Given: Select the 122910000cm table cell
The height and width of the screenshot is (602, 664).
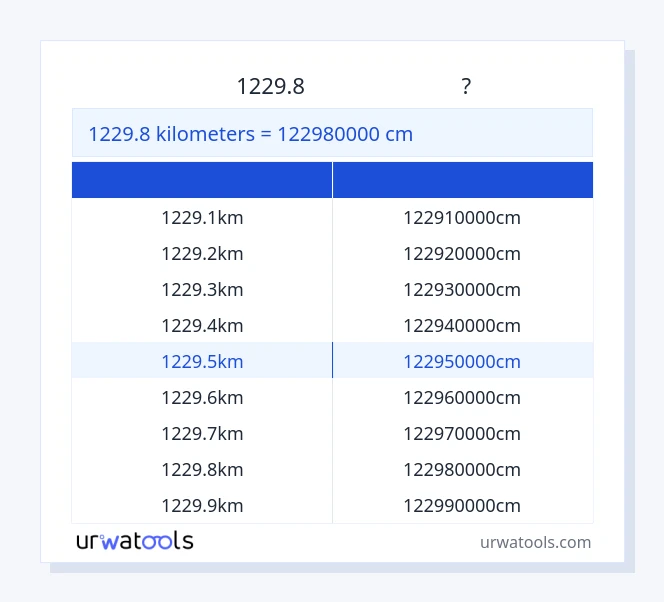Looking at the screenshot, I should (x=462, y=218).
